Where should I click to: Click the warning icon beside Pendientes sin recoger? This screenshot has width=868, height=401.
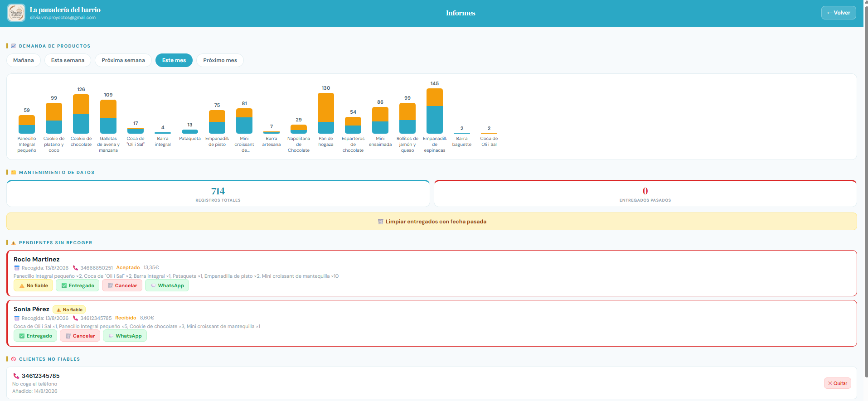click(14, 243)
